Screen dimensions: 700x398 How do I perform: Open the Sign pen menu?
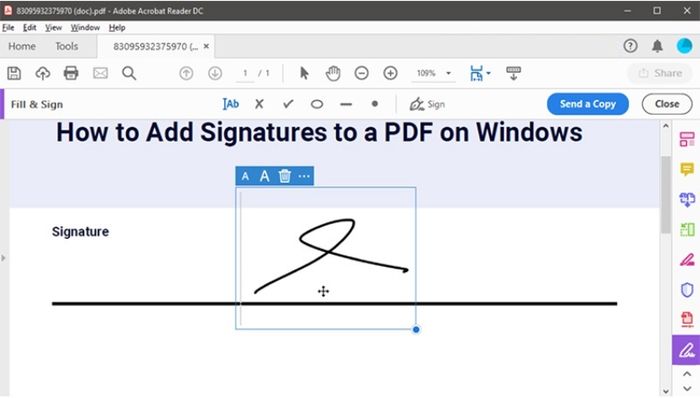click(x=427, y=104)
